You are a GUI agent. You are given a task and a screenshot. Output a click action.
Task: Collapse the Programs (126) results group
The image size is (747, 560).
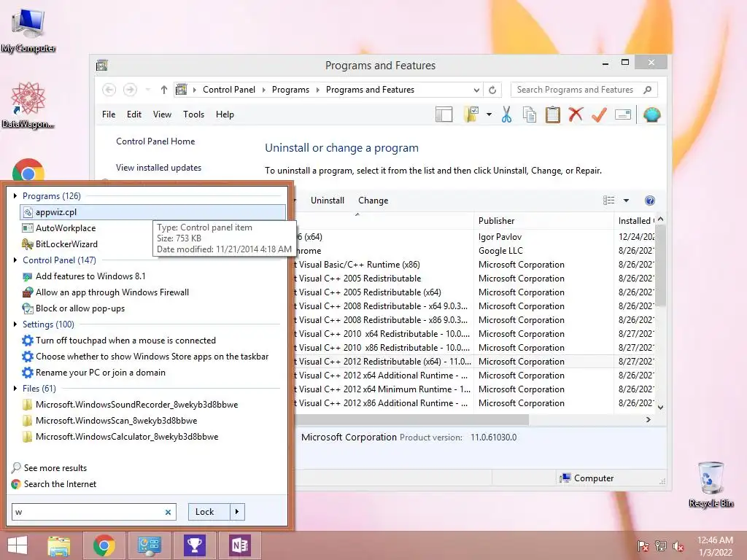coord(15,195)
